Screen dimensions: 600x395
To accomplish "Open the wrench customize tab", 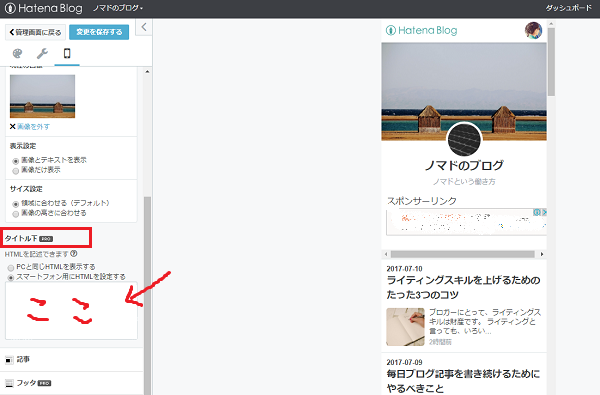I will (x=42, y=54).
